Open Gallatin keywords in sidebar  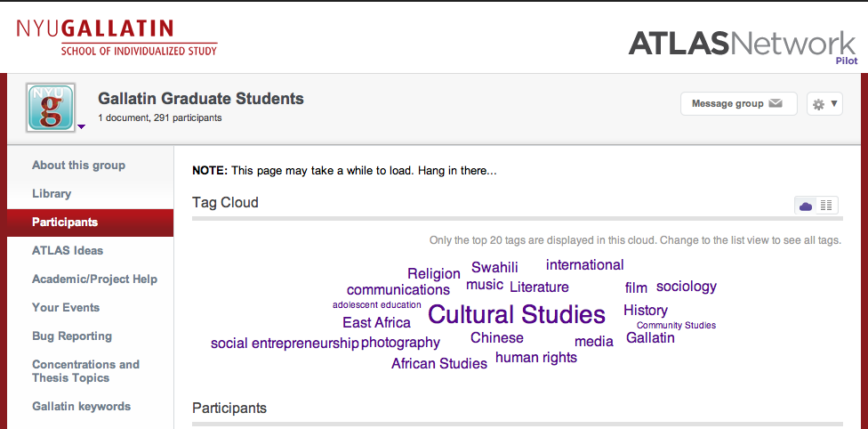pyautogui.click(x=82, y=406)
